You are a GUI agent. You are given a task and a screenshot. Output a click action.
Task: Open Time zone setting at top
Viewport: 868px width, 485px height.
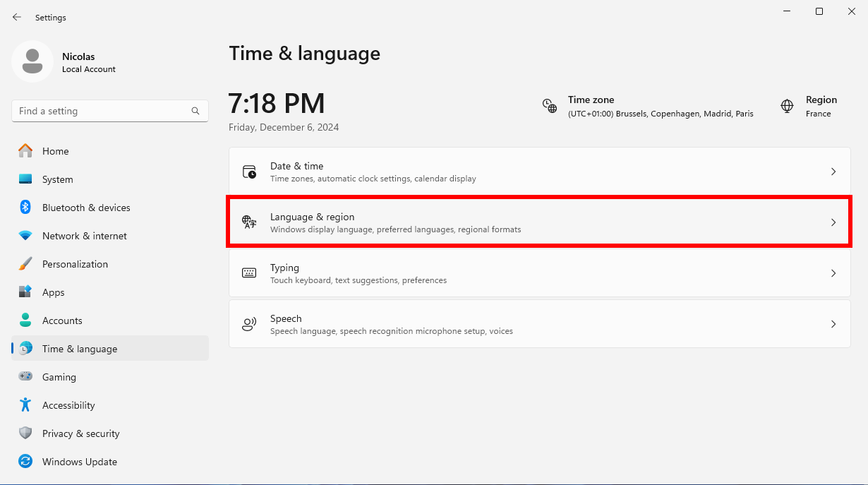click(648, 107)
